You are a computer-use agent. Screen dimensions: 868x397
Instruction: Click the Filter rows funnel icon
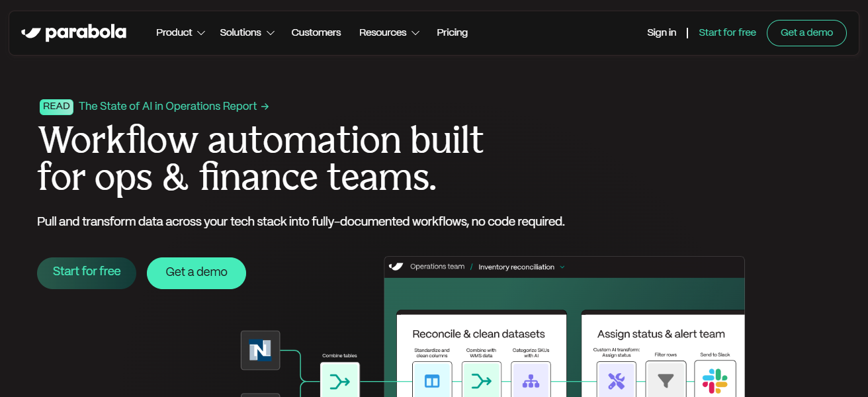click(666, 381)
